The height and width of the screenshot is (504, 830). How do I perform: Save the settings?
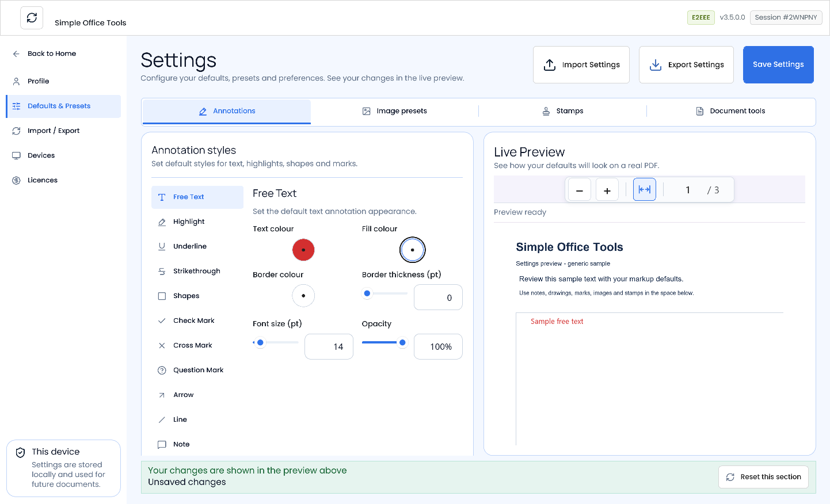(778, 64)
